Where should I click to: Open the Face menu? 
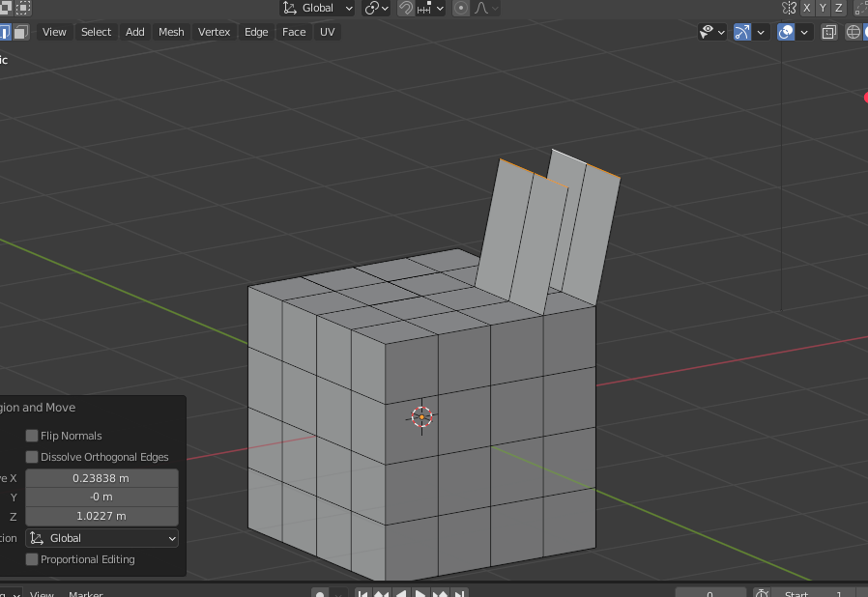coord(294,32)
